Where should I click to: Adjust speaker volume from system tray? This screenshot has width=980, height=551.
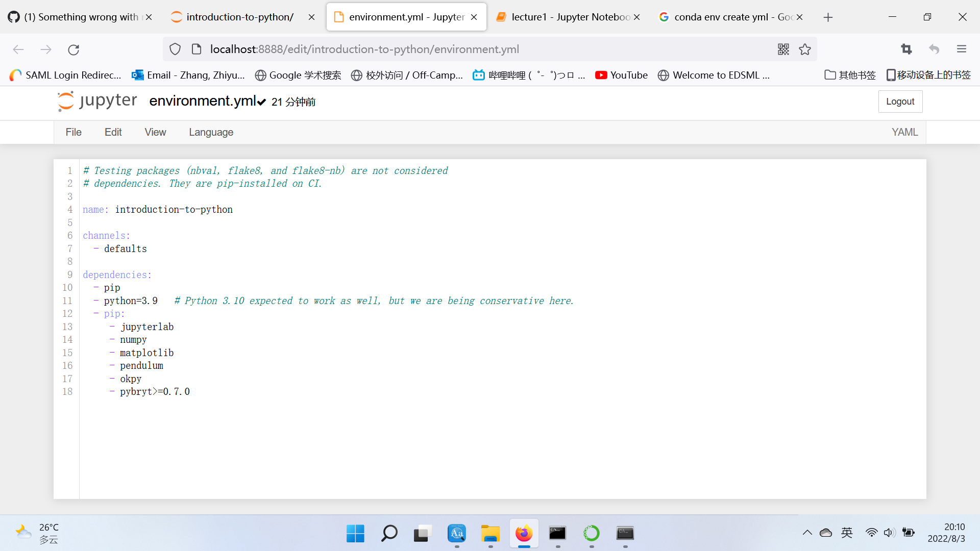tap(890, 532)
